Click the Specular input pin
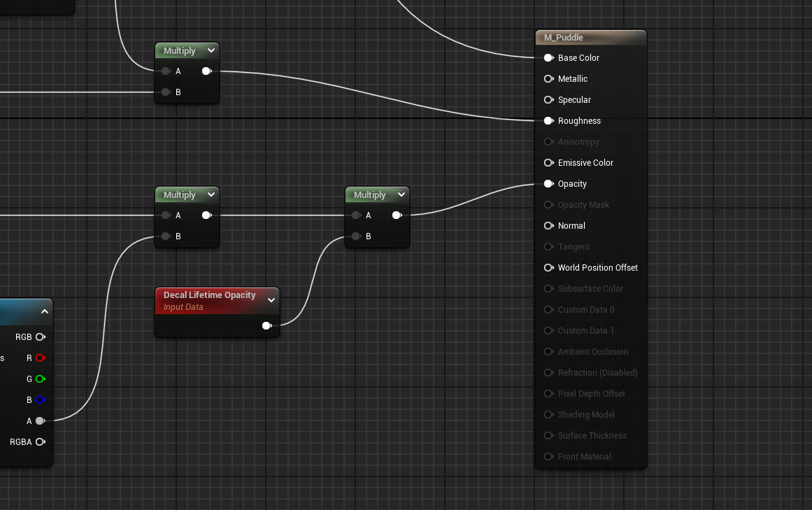This screenshot has width=812, height=510. (549, 100)
